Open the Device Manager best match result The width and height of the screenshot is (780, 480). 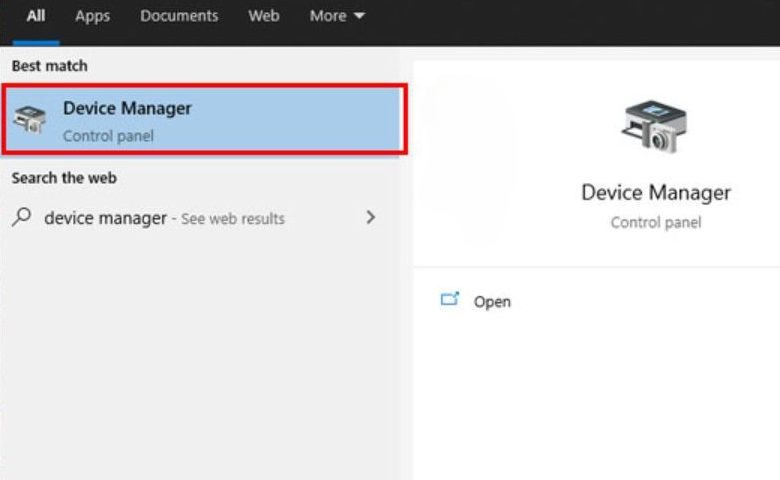click(127, 109)
